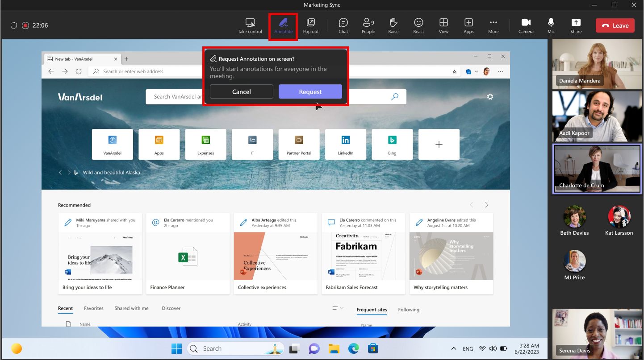Add a new quick link tile
This screenshot has width=644, height=360.
click(x=439, y=144)
